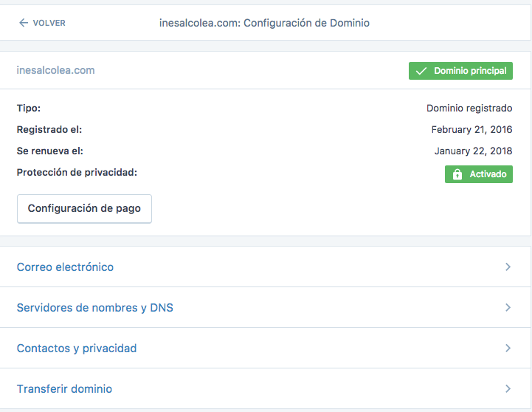The image size is (532, 412).
Task: Click the Dominio registrado type value
Action: coord(469,108)
